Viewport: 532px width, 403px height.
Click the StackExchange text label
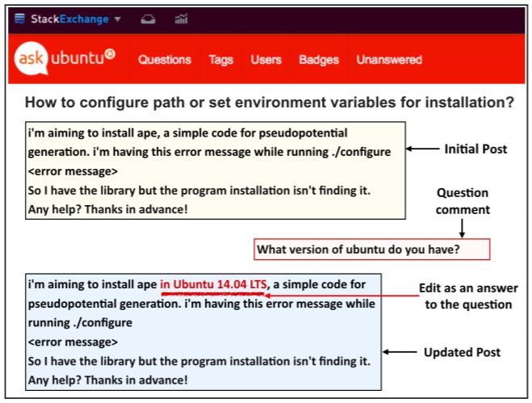pos(69,19)
